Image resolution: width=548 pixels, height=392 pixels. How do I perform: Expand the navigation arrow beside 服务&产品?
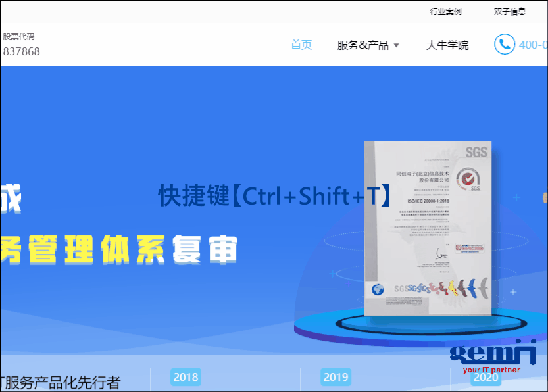(x=398, y=46)
